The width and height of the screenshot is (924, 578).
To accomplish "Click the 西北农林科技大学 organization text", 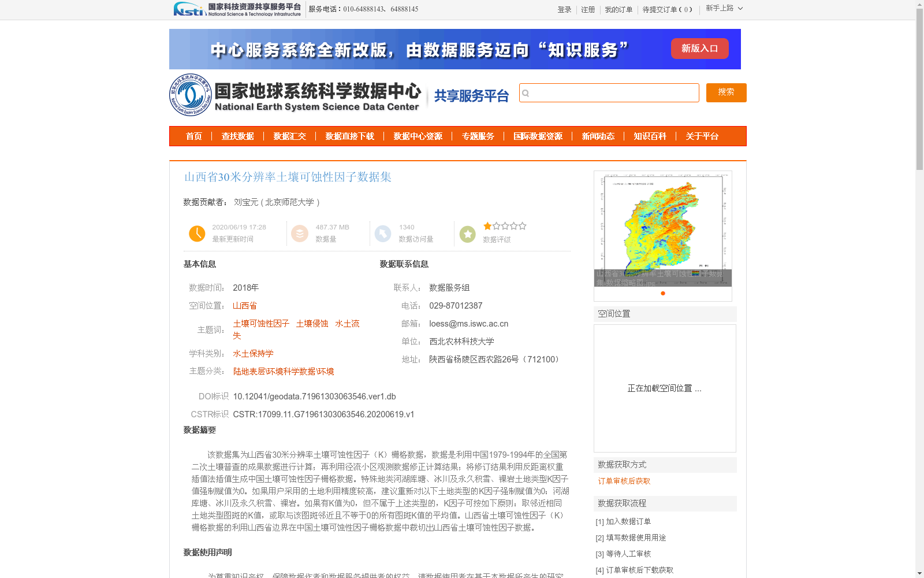I will pyautogui.click(x=461, y=342).
